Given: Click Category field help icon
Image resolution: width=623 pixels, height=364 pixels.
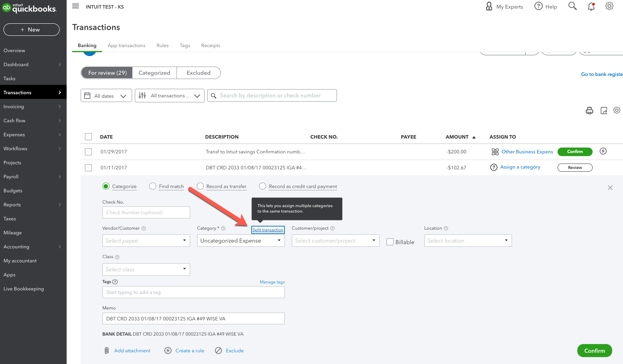Looking at the screenshot, I should pos(223,229).
